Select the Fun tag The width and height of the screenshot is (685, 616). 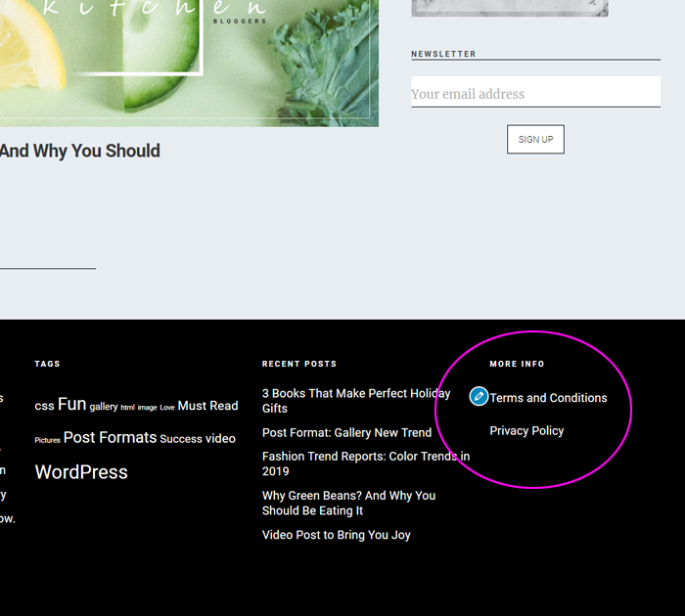[71, 404]
